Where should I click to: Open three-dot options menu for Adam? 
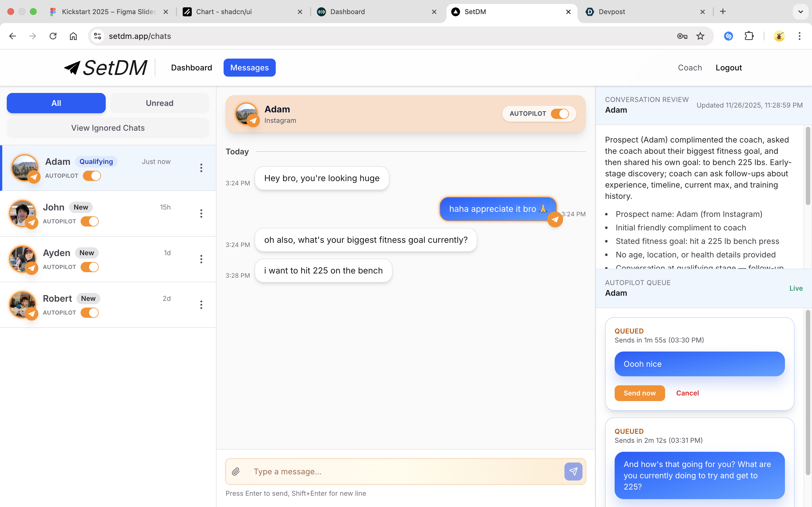click(x=201, y=168)
